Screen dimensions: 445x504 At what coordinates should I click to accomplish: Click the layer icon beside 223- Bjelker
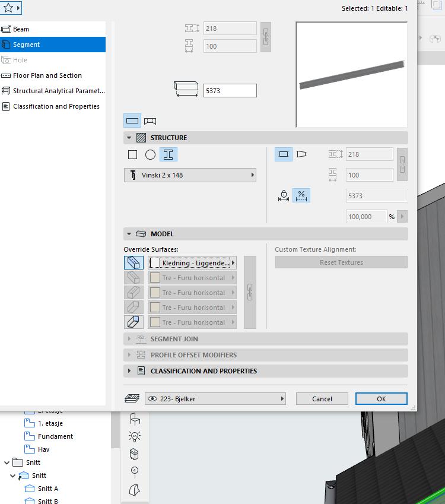131,399
